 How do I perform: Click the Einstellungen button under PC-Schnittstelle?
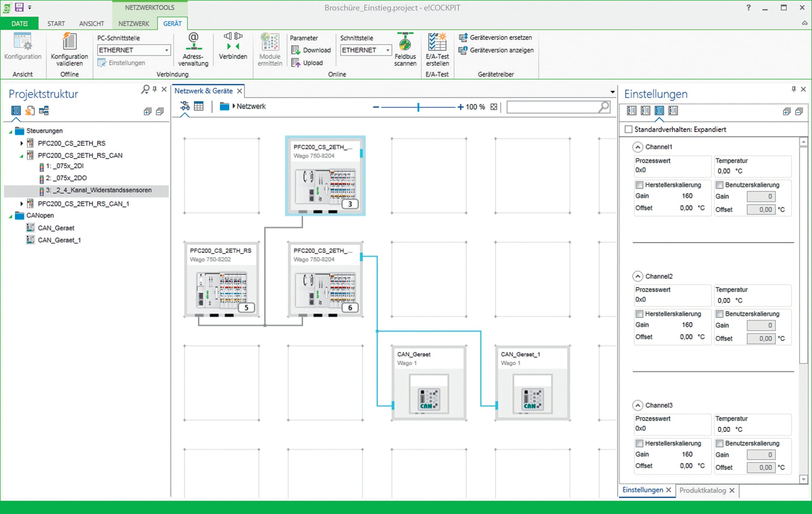pyautogui.click(x=121, y=63)
